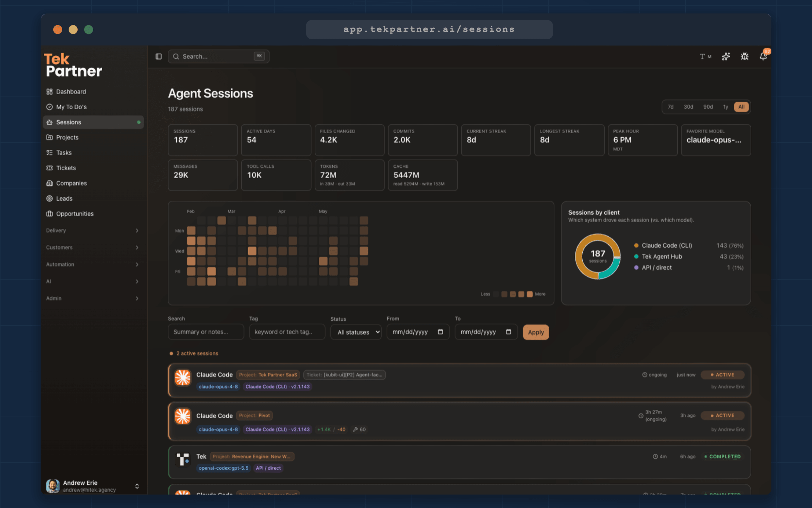Select the 90d time range
Viewport: 812px width, 508px height.
(708, 107)
